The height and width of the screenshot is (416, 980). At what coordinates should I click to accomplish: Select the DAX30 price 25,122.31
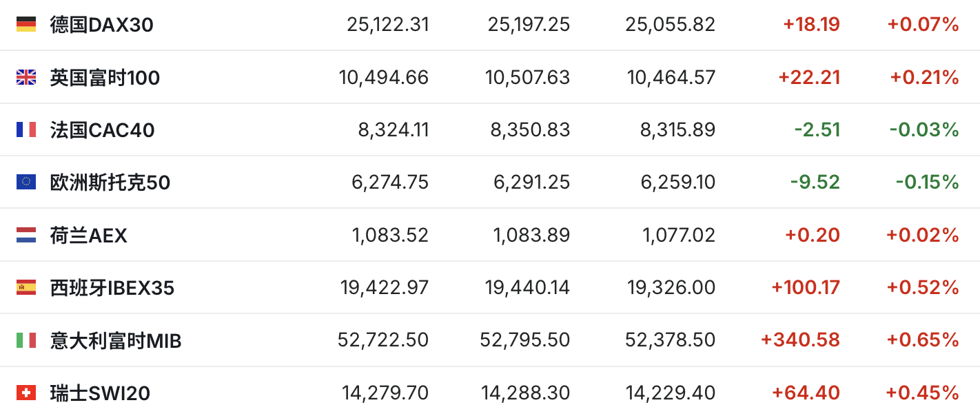[388, 25]
